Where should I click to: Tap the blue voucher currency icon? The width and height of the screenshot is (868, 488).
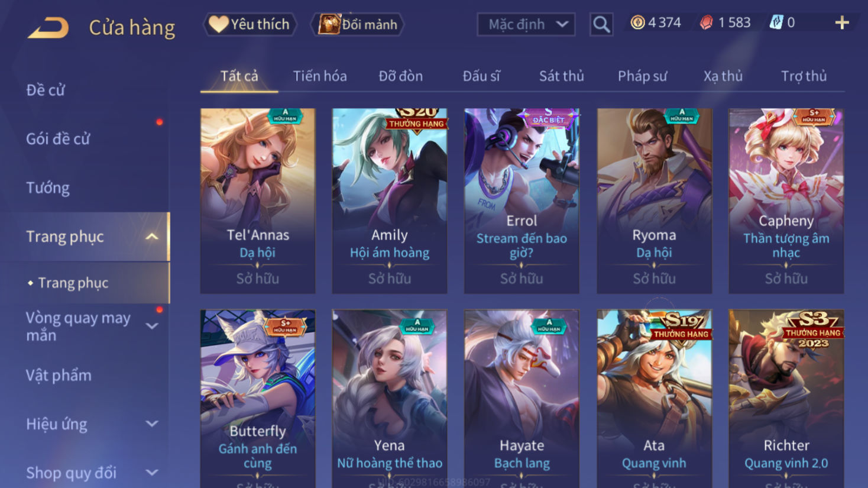coord(776,23)
